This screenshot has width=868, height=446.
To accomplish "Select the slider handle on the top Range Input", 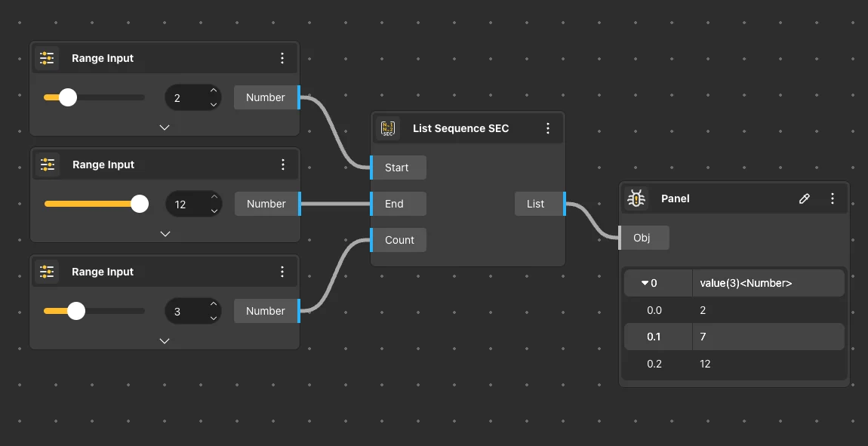I will [69, 97].
